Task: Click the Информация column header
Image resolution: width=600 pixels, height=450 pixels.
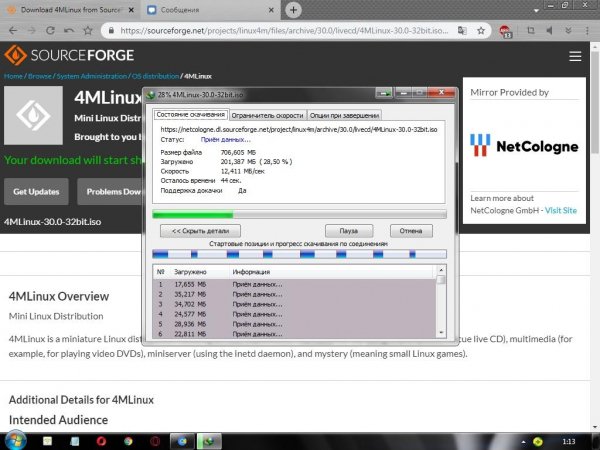Action: coord(251,272)
